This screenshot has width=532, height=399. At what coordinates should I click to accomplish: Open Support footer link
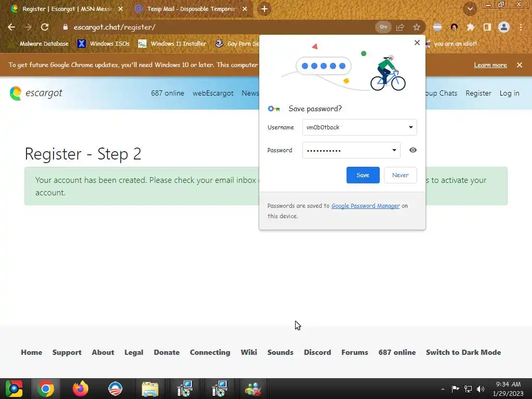tap(67, 352)
